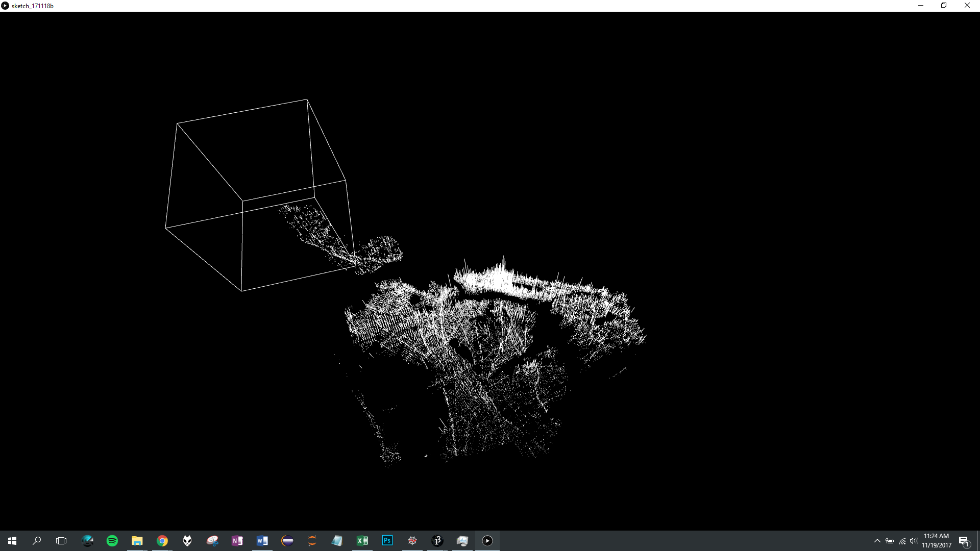Image resolution: width=980 pixels, height=551 pixels.
Task: Click the Eclipse IDE taskbar icon
Action: click(x=287, y=541)
